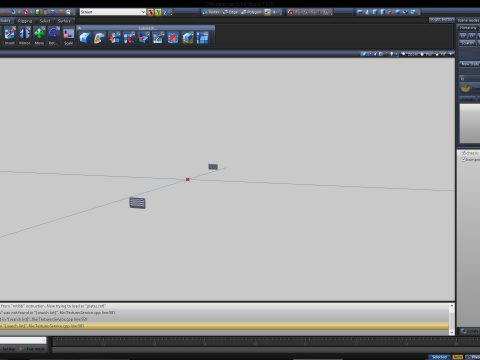Click the log panel scroll-up arrow

coord(452,306)
